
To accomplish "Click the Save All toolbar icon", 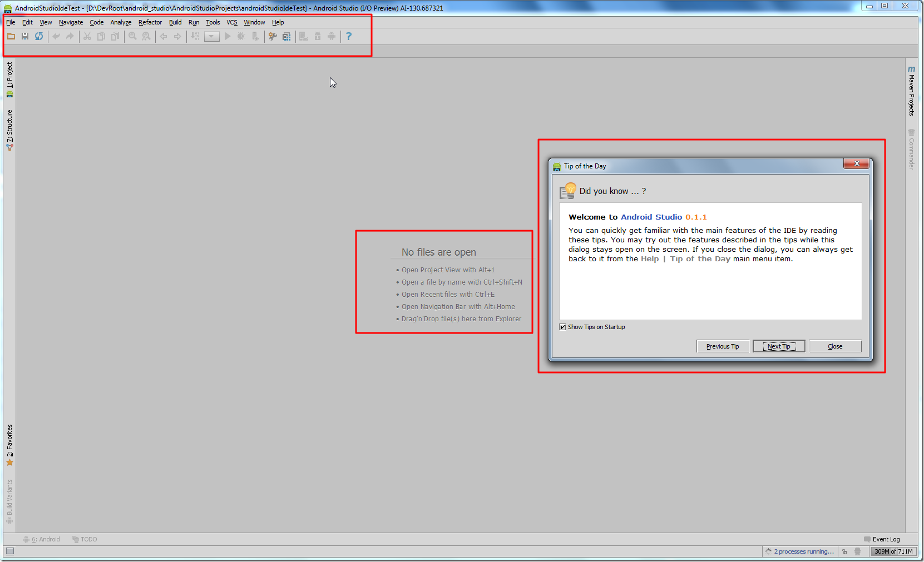I will click(x=25, y=36).
